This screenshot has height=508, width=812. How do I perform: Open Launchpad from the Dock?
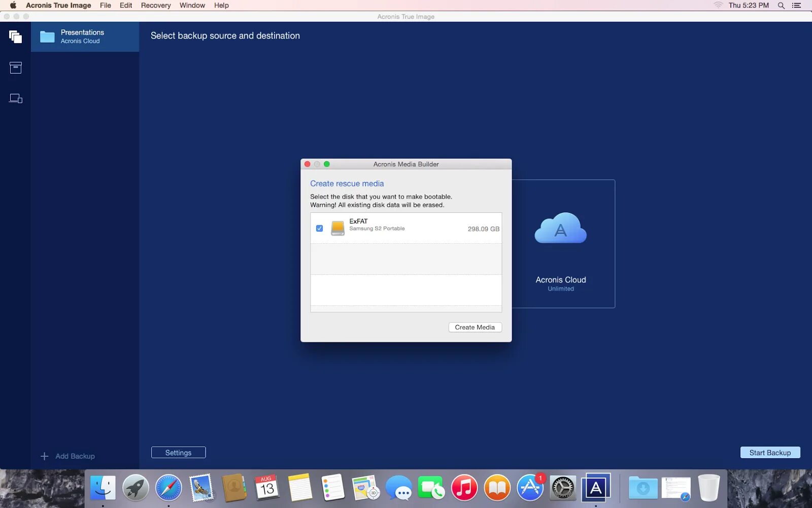(136, 488)
